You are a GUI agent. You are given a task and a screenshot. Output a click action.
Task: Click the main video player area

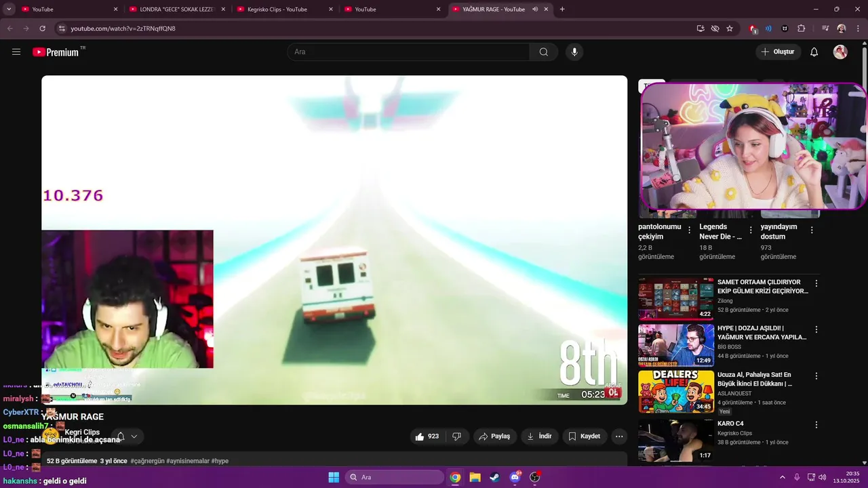coord(334,240)
